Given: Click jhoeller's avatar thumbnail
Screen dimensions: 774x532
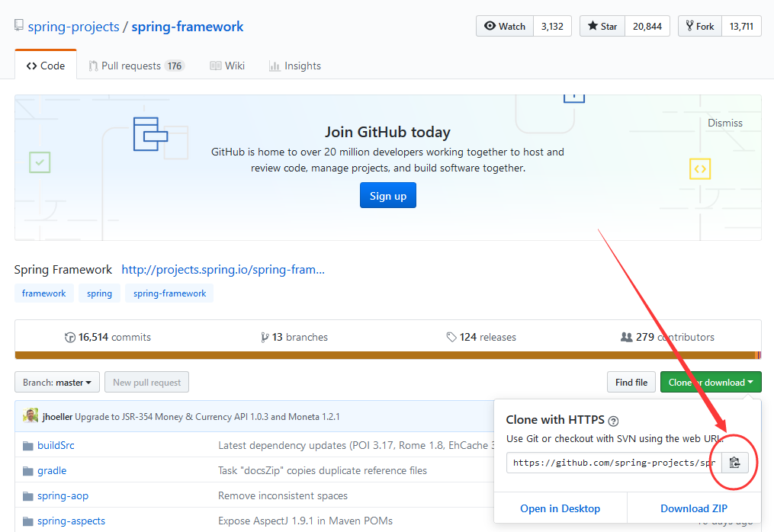Looking at the screenshot, I should [x=31, y=415].
